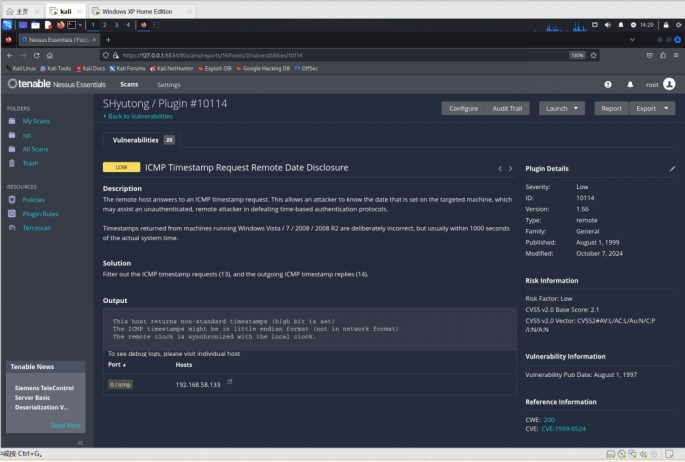
Task: Edit plugin details pencil icon
Action: (x=672, y=169)
